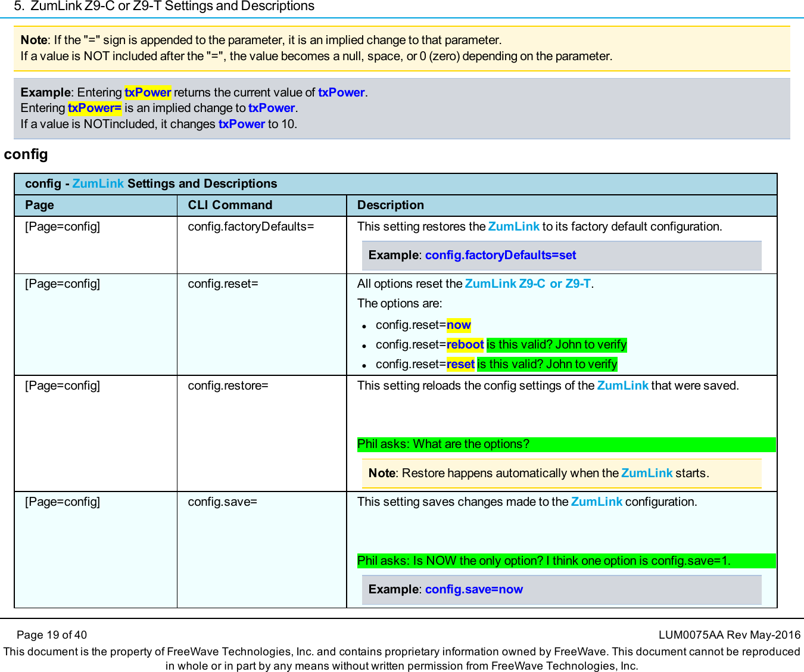The width and height of the screenshot is (804, 672).
Task: Click the yellow note starting 'If the "=" sign is appended'
Action: (x=402, y=48)
